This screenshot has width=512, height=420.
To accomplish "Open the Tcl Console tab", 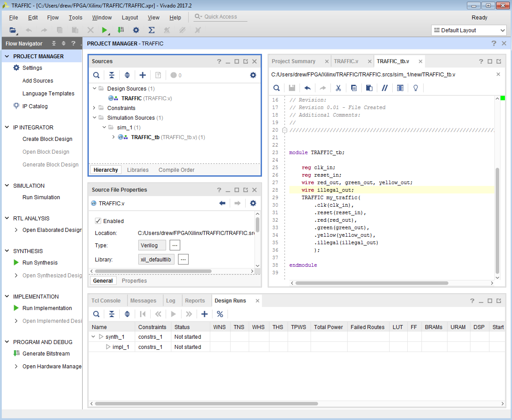I will click(x=106, y=301).
